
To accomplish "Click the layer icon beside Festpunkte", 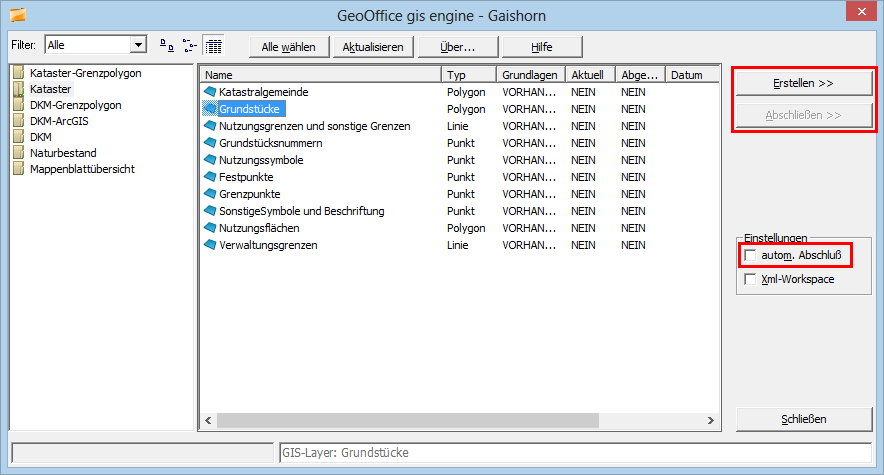I will (210, 176).
